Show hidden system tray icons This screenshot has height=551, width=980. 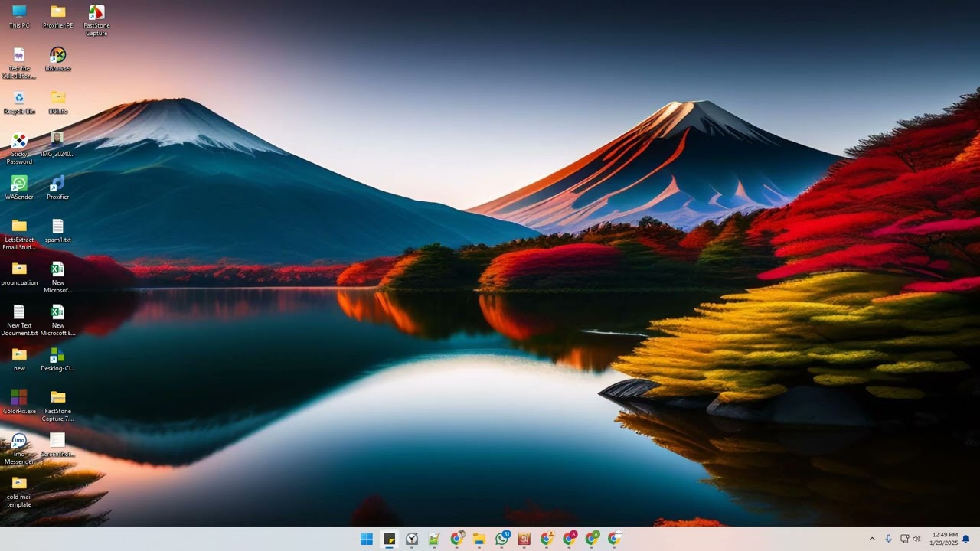coord(872,539)
